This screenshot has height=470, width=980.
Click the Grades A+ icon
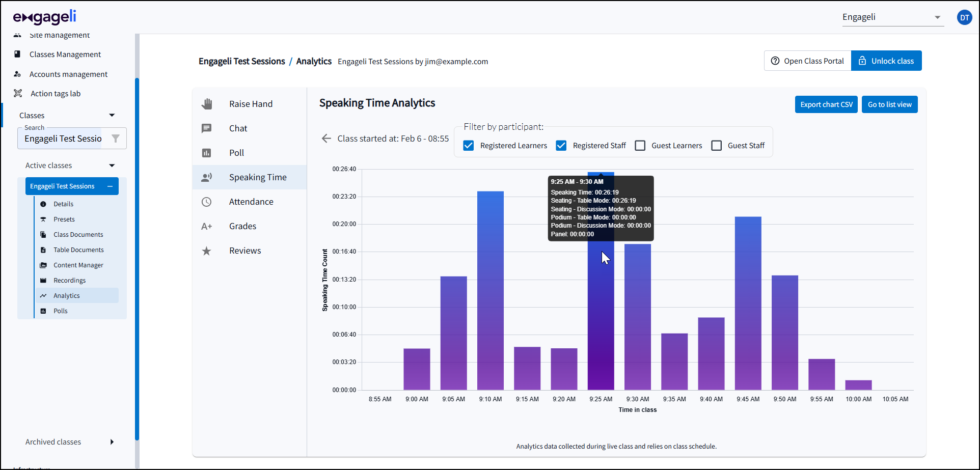(x=206, y=226)
